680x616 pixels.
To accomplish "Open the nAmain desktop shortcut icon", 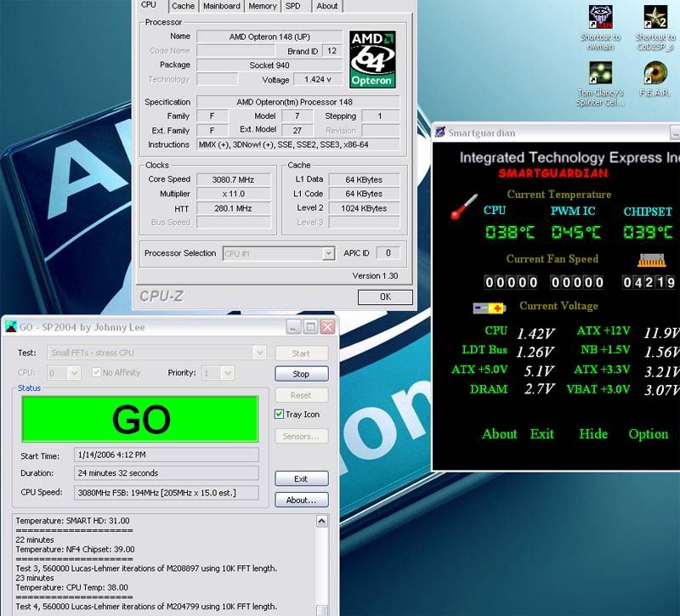I will [600, 18].
